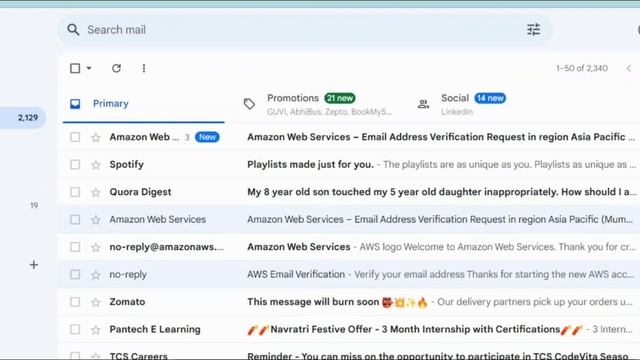Screen dimensions: 640x360
Task: Click the sender name Spotify
Action: tap(127, 164)
